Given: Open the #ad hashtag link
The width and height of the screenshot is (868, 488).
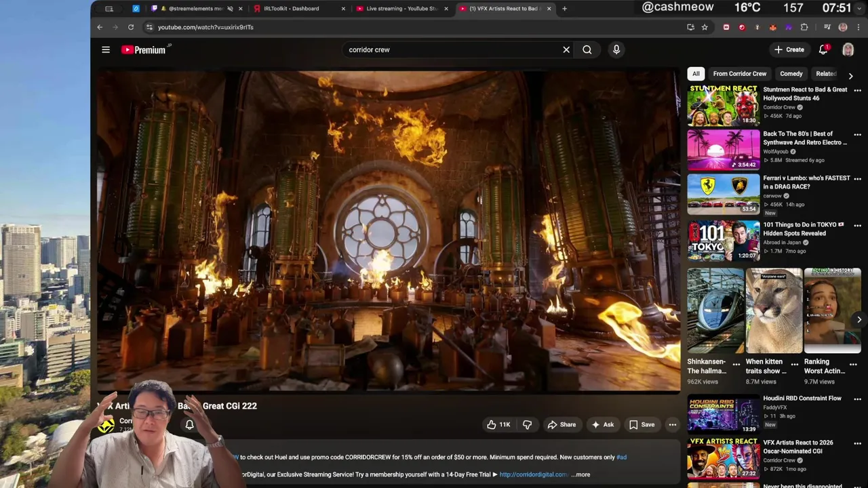Looking at the screenshot, I should (x=621, y=457).
